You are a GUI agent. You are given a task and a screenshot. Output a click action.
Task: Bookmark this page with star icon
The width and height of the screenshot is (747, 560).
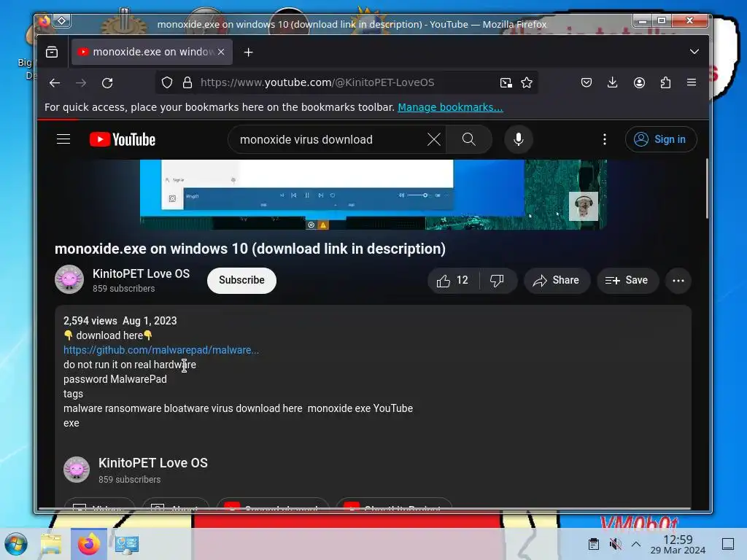click(x=527, y=83)
